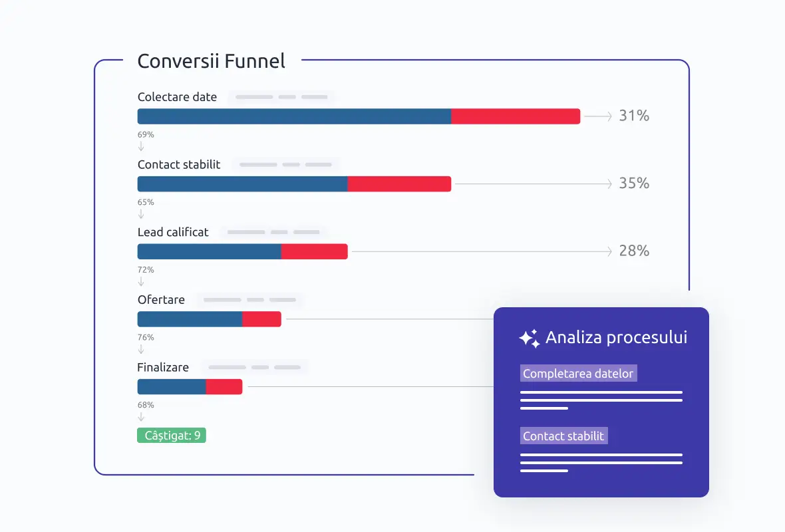Click the down arrow under 65%

(141, 214)
